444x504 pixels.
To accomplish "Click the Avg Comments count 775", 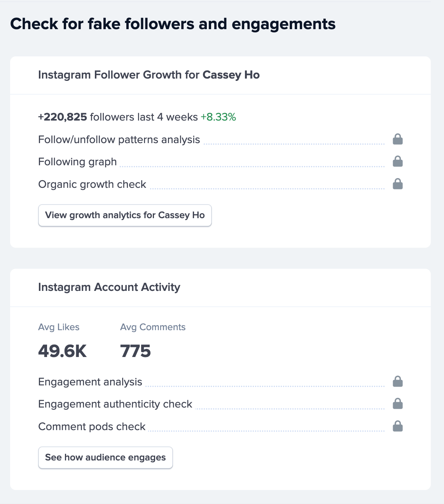I will 136,350.
